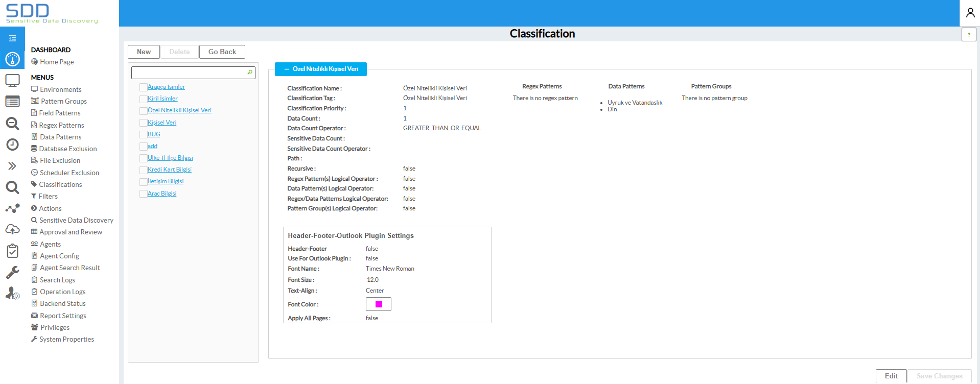980x384 pixels.
Task: Tick the Arapça İsimler checkbox
Action: pos(144,87)
